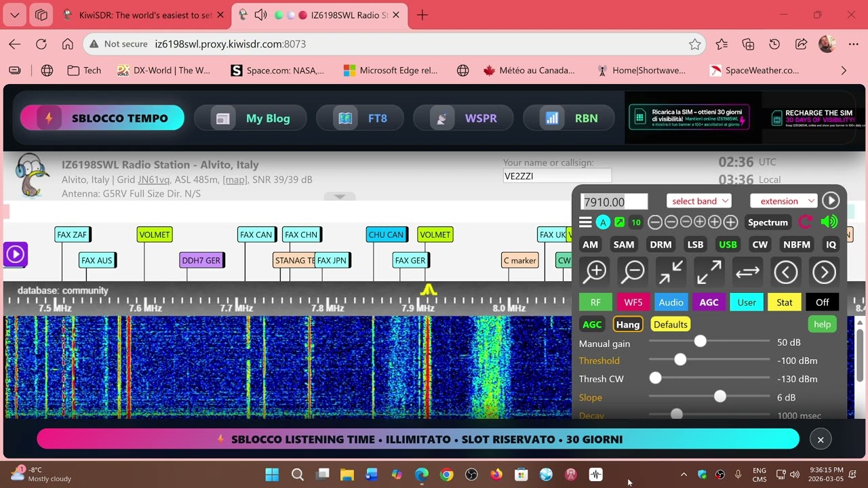Open the WSPR button
This screenshot has width=868, height=488.
(x=465, y=118)
